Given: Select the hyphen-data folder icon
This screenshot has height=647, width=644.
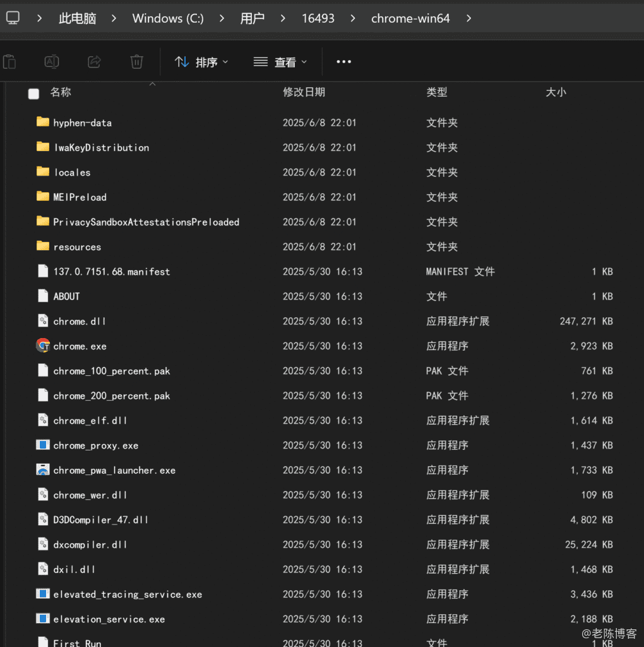Looking at the screenshot, I should coord(43,122).
